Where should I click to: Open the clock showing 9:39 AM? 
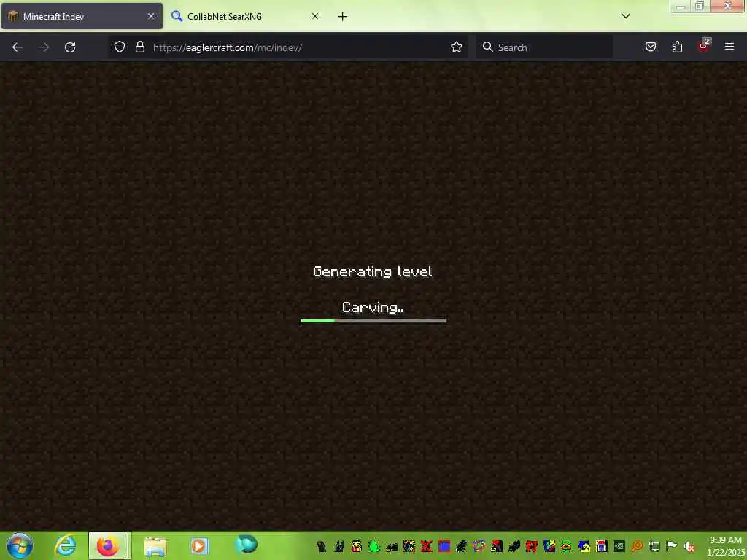[x=725, y=545]
